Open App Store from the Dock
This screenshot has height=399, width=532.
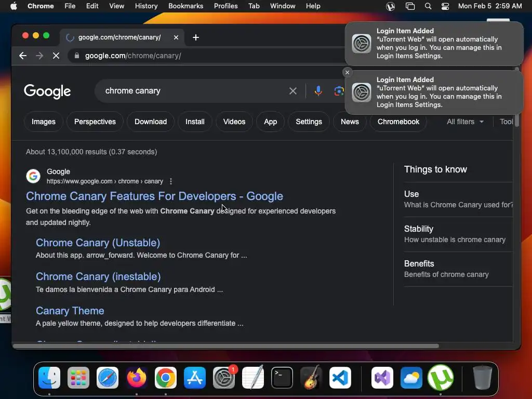tap(195, 378)
